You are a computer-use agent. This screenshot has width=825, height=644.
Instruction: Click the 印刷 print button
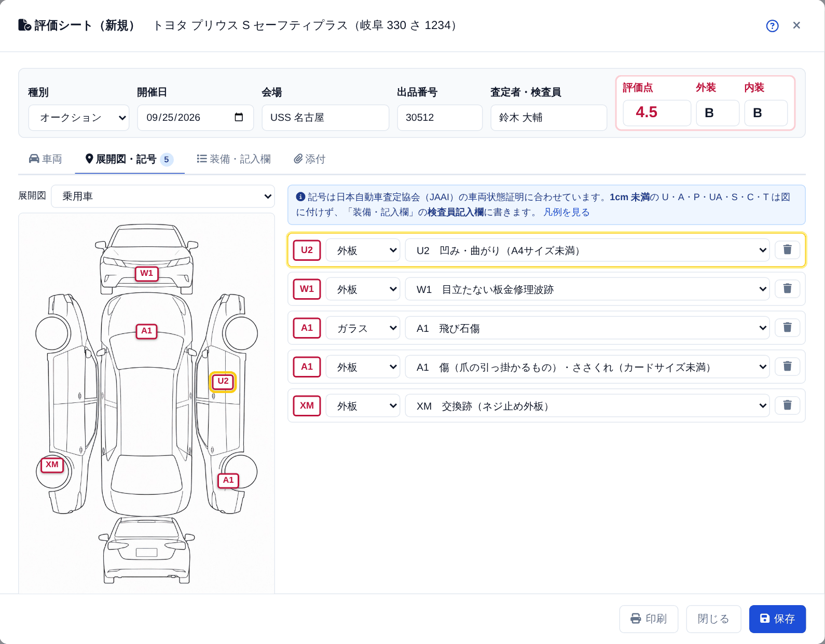pos(649,619)
